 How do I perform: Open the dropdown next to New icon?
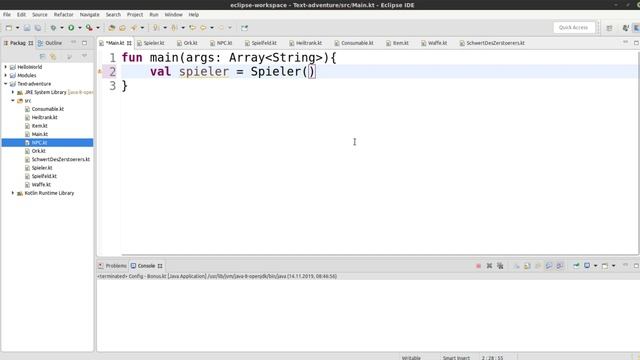point(18,28)
